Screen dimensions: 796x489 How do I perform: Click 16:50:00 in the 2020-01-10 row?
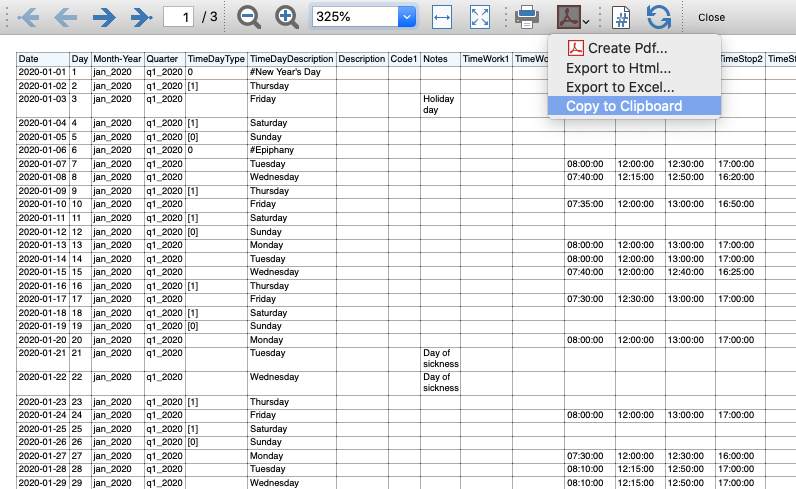point(736,204)
